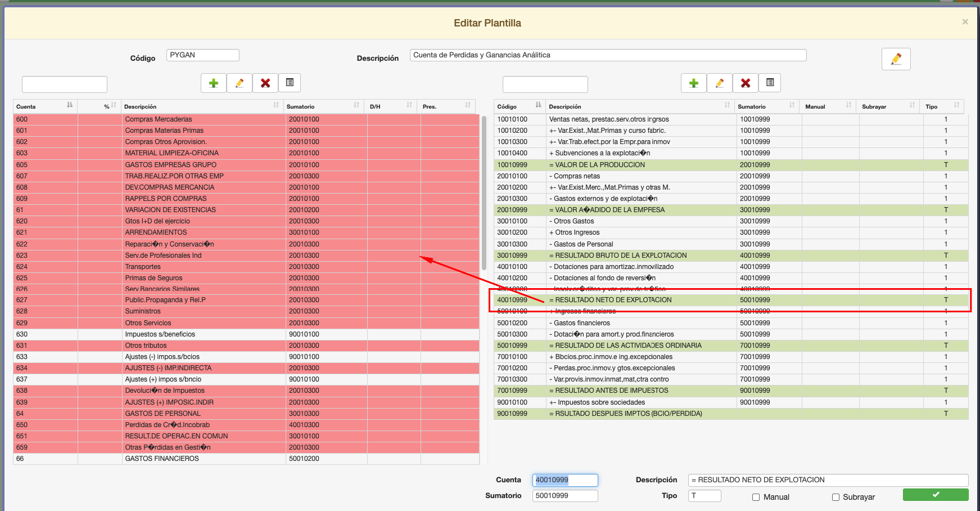Click the left table vertical scrollbar
Screen dimensions: 980x511
click(x=484, y=191)
